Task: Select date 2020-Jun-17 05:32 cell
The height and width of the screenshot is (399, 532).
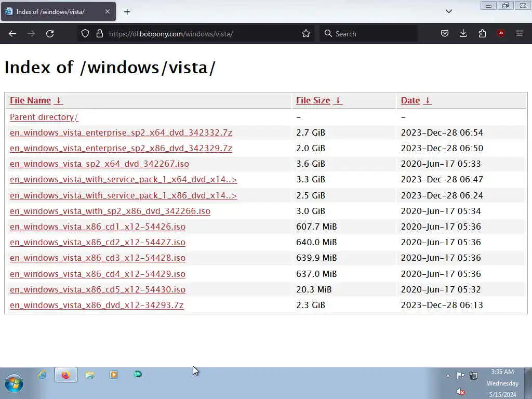Action: pyautogui.click(x=441, y=289)
